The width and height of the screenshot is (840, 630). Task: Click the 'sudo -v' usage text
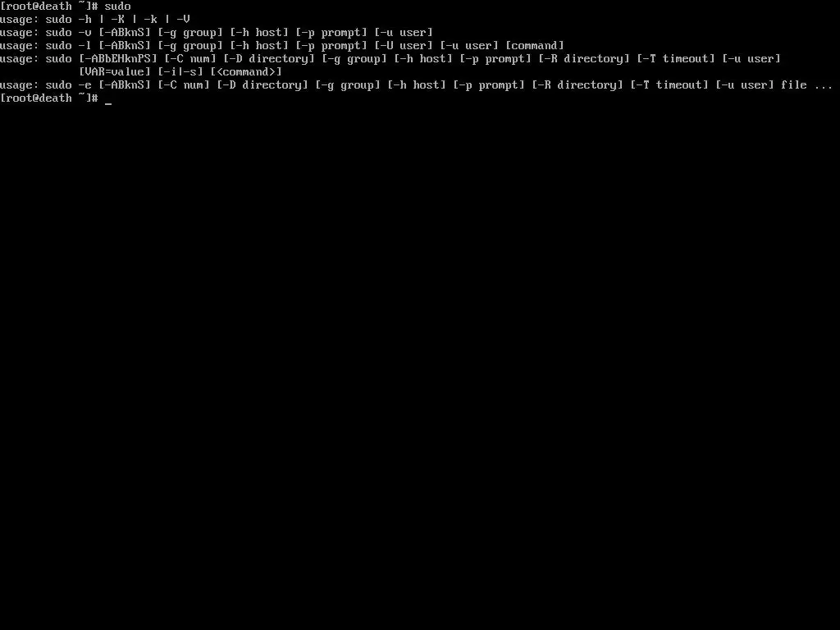pos(69,33)
